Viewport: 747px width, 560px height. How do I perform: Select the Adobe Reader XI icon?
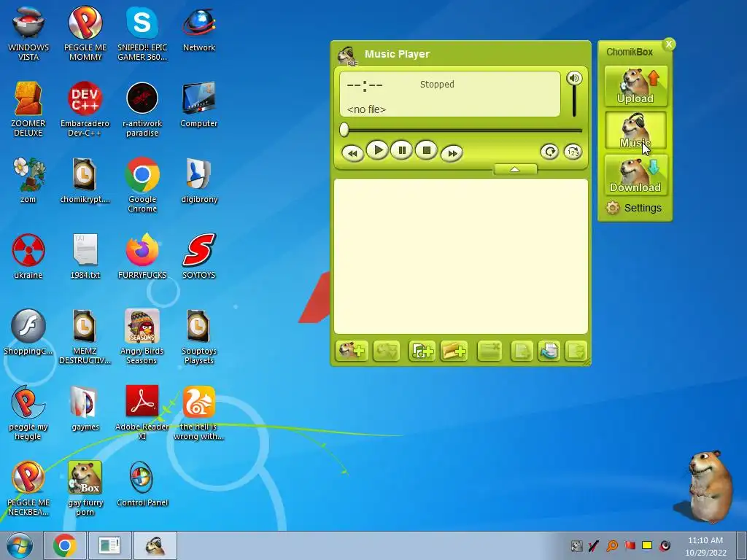coord(142,413)
